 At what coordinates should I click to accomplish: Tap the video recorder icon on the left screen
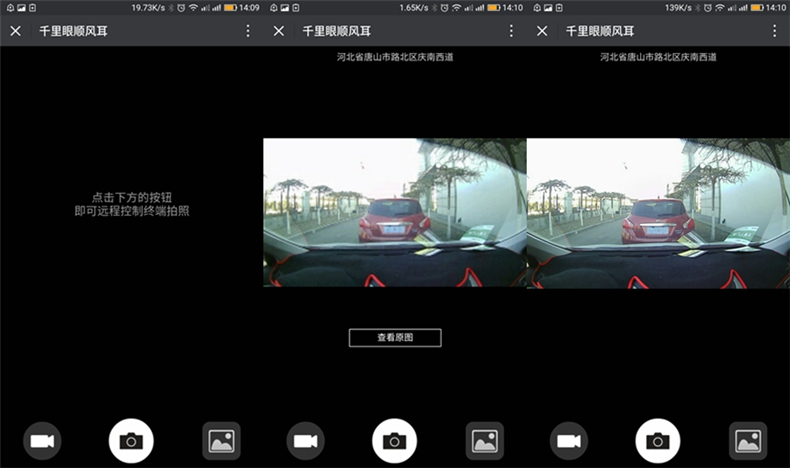click(42, 441)
